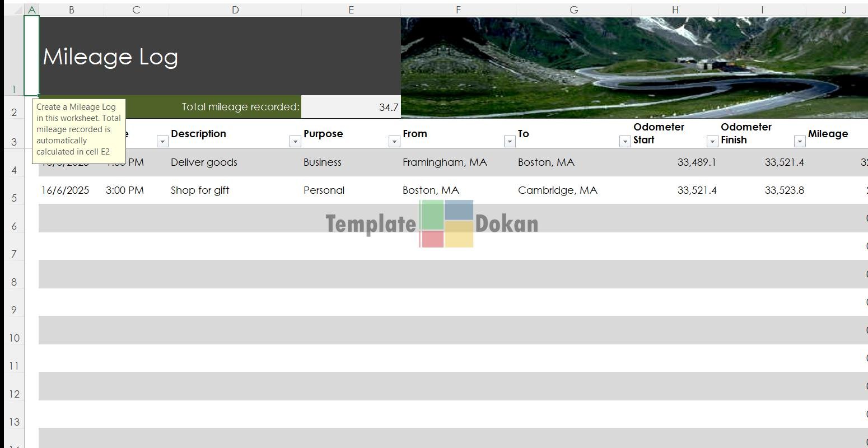
Task: Open the Odometer Start filter dropdown
Action: 712,142
